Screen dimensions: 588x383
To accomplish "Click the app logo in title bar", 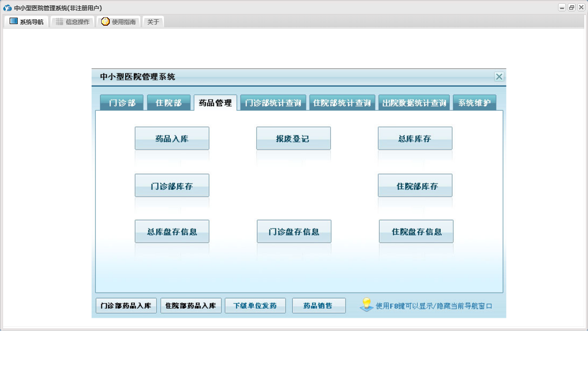I will tap(7, 7).
